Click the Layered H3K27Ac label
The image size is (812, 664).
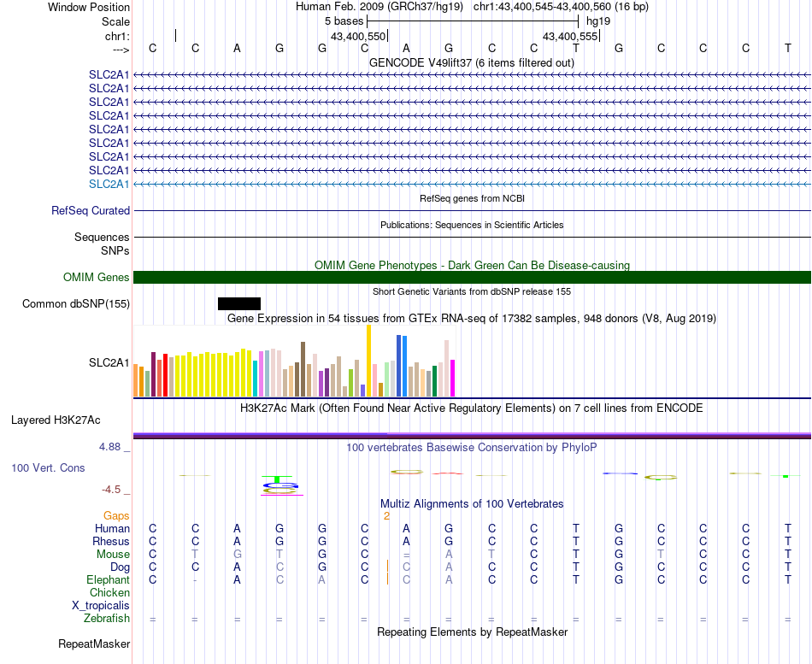56,420
